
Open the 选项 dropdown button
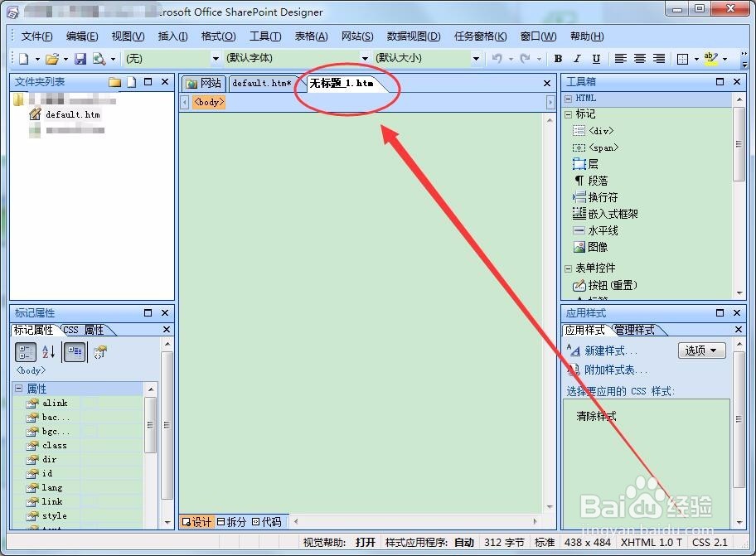click(701, 351)
